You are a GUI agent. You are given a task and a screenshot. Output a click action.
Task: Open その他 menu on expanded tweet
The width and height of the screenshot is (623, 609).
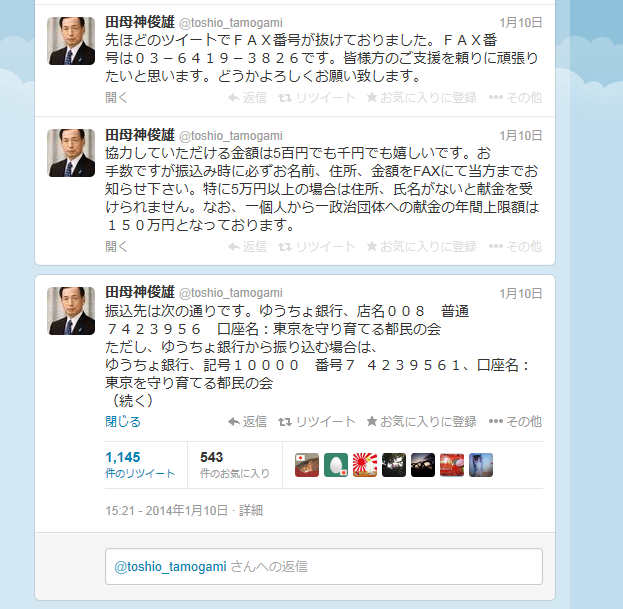click(x=515, y=421)
